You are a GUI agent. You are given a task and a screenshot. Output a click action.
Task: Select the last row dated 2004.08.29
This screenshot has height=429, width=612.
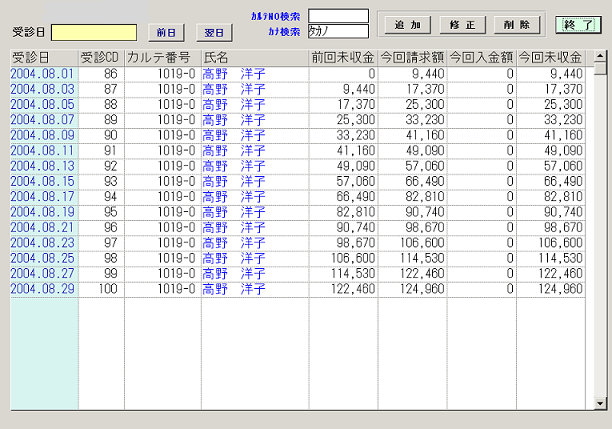42,289
